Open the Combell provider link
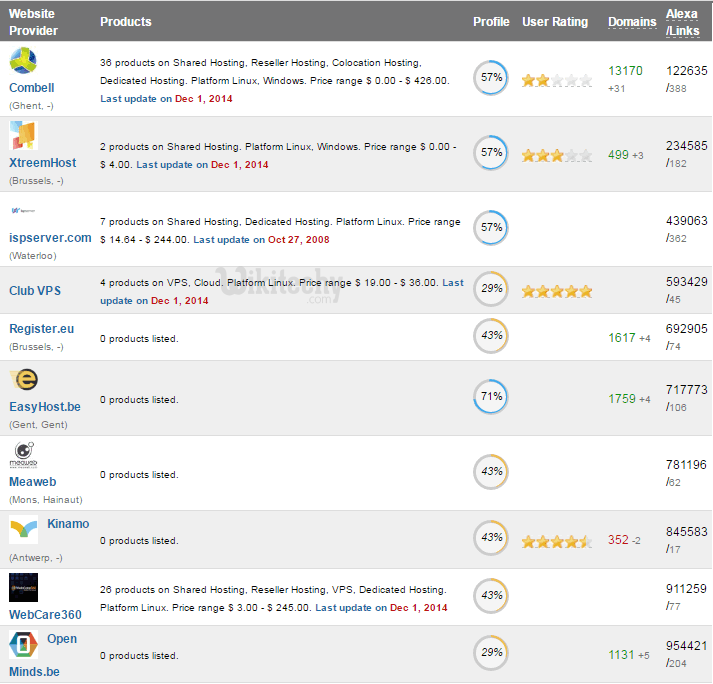The width and height of the screenshot is (713, 684). click(x=31, y=88)
